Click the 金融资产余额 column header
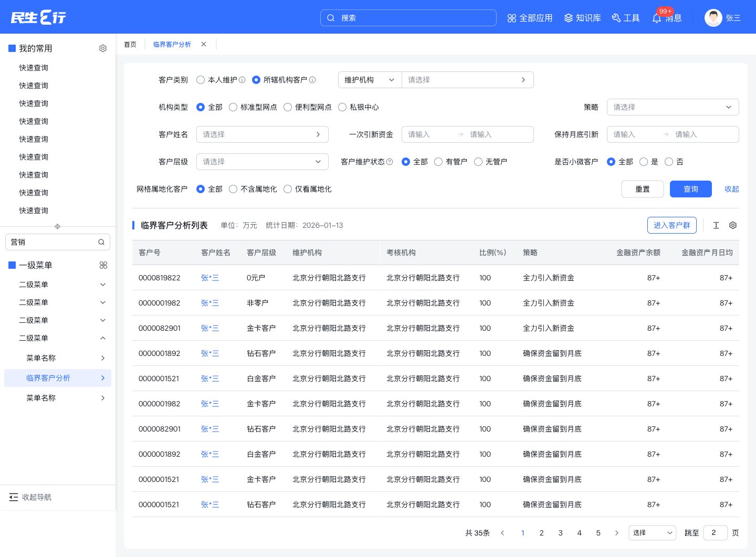 pyautogui.click(x=638, y=253)
